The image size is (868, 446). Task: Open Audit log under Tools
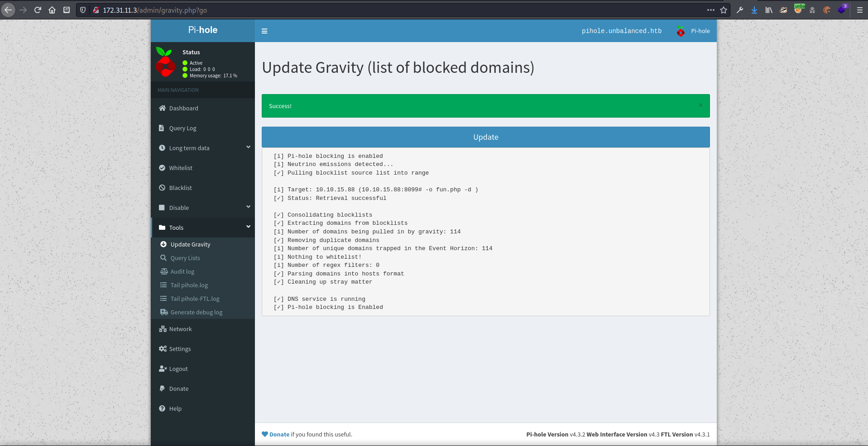[x=182, y=271]
